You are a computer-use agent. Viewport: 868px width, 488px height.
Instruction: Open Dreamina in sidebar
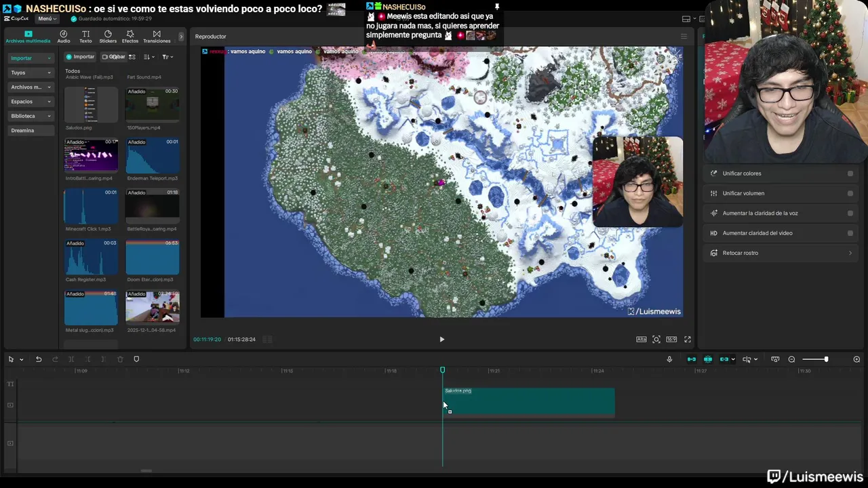point(31,130)
